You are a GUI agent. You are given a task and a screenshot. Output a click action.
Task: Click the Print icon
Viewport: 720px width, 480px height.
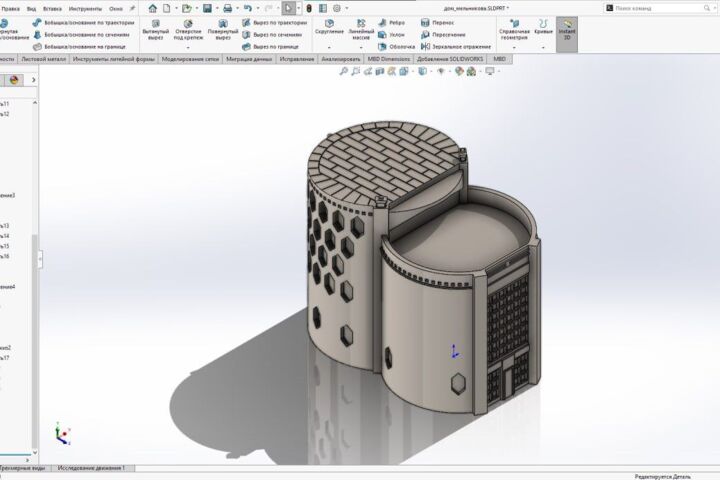228,8
